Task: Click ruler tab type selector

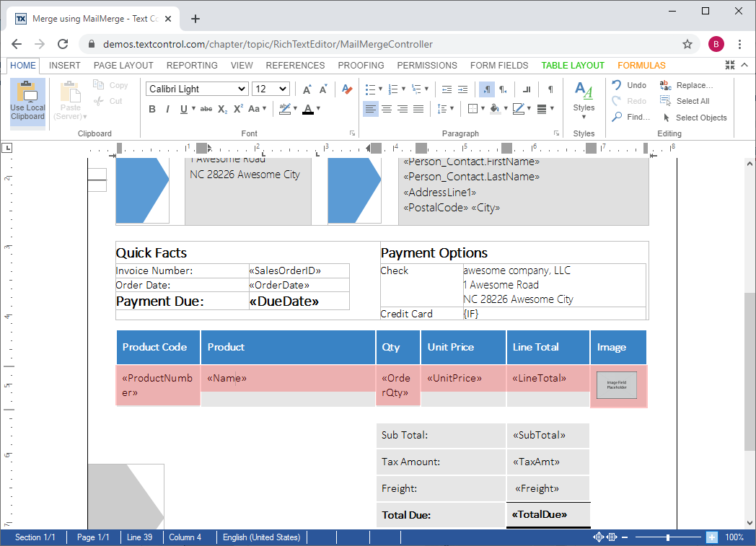Action: click(6, 148)
